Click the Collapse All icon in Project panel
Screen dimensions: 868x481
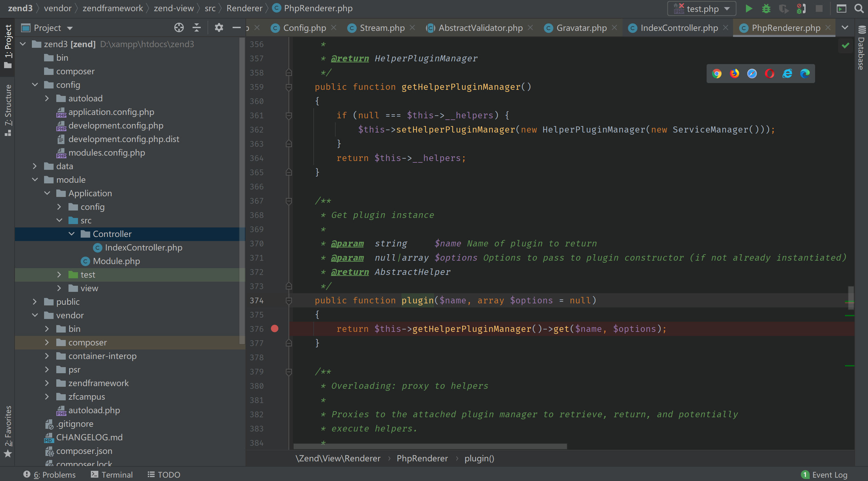coord(197,28)
